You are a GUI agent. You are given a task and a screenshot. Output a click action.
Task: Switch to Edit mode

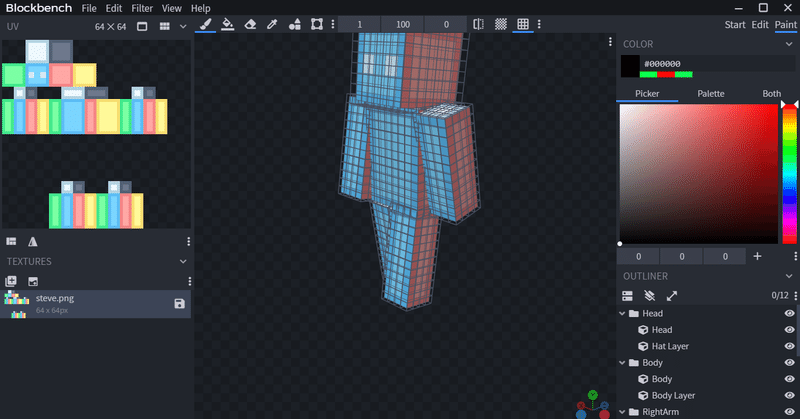760,24
